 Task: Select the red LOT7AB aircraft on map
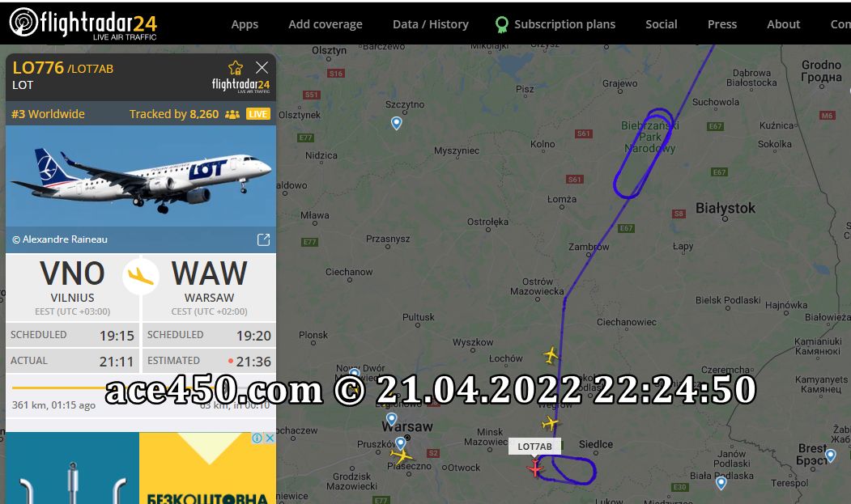pos(535,468)
